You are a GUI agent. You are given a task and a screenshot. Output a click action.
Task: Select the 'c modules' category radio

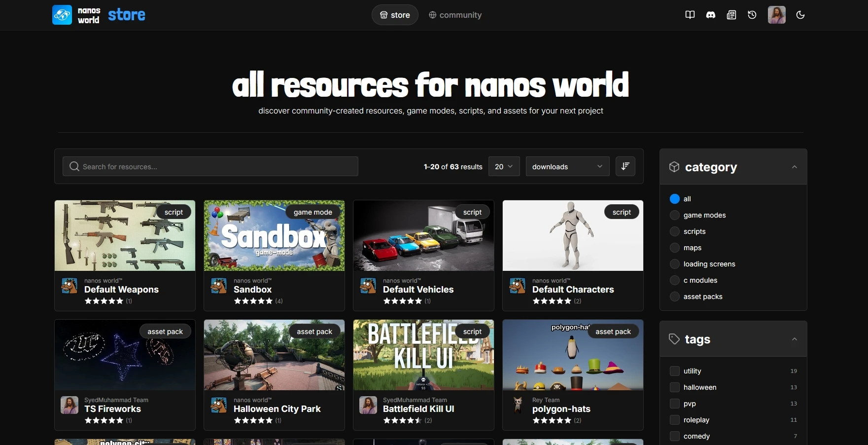(675, 280)
